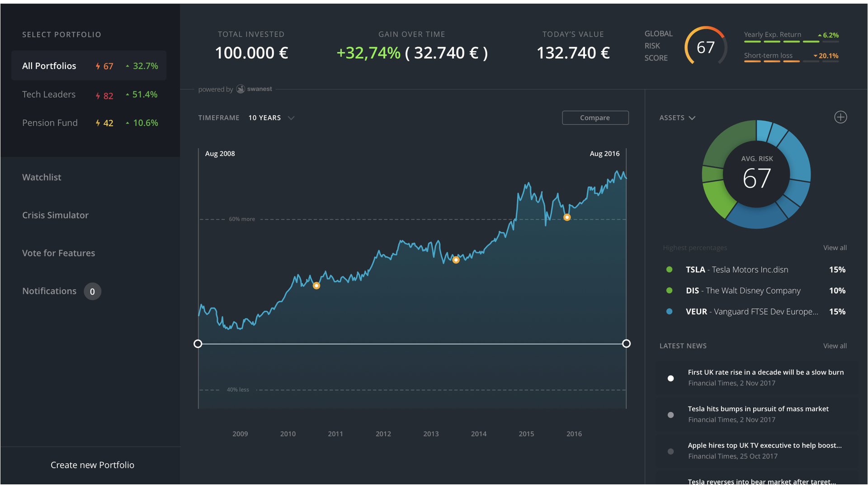Viewport: 868px width, 488px height.
Task: Click the bullet next to the Tesla news item
Action: coord(670,414)
